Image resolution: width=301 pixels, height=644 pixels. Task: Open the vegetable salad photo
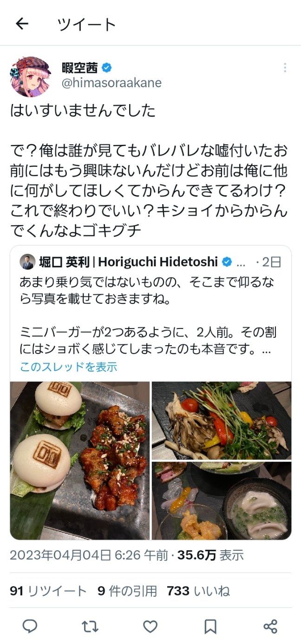pyautogui.click(x=222, y=420)
